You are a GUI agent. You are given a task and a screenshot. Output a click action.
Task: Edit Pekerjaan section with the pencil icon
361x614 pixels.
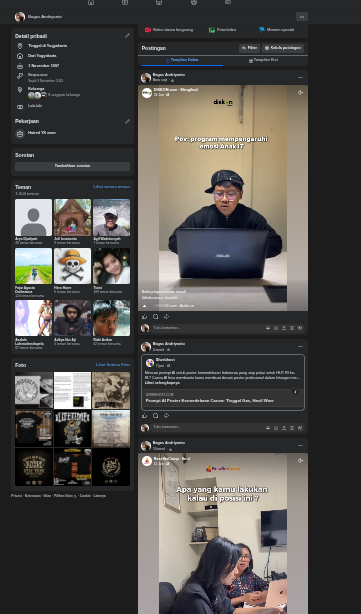click(x=127, y=121)
